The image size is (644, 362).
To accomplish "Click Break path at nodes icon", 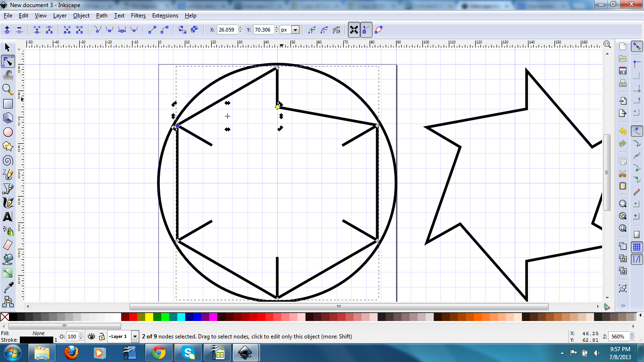I will coord(50,30).
